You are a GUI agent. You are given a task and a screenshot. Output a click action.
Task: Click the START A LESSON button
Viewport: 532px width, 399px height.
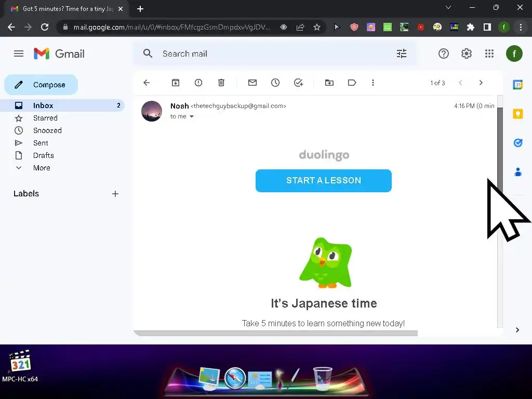coord(323,180)
